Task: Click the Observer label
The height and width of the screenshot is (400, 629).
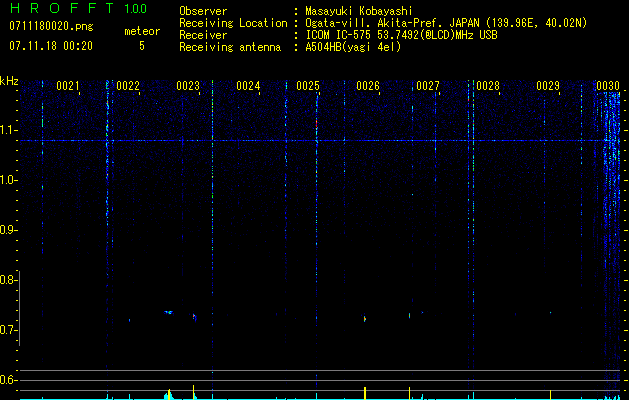Action: tap(203, 11)
